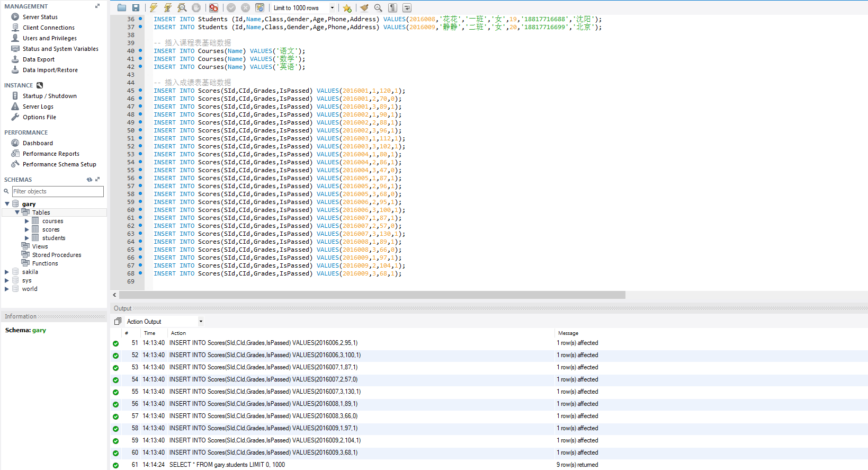This screenshot has height=470, width=868.
Task: Toggle invisible characters pilcrow icon
Action: pos(392,8)
